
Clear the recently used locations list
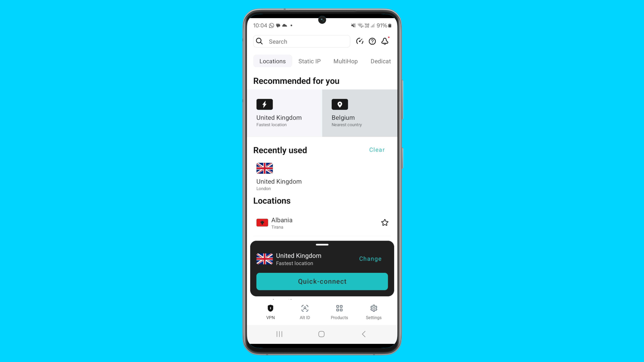click(x=377, y=150)
